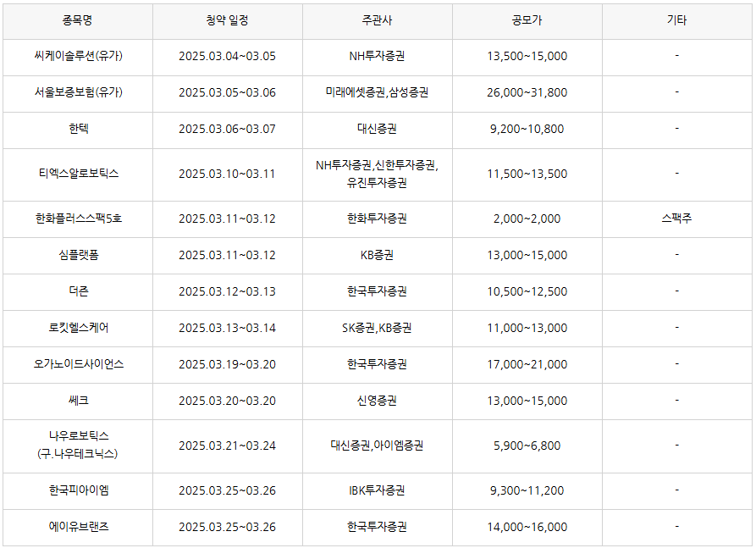The height and width of the screenshot is (548, 756).
Task: Click the 에이유브랜즈 stock name
Action: (78, 527)
